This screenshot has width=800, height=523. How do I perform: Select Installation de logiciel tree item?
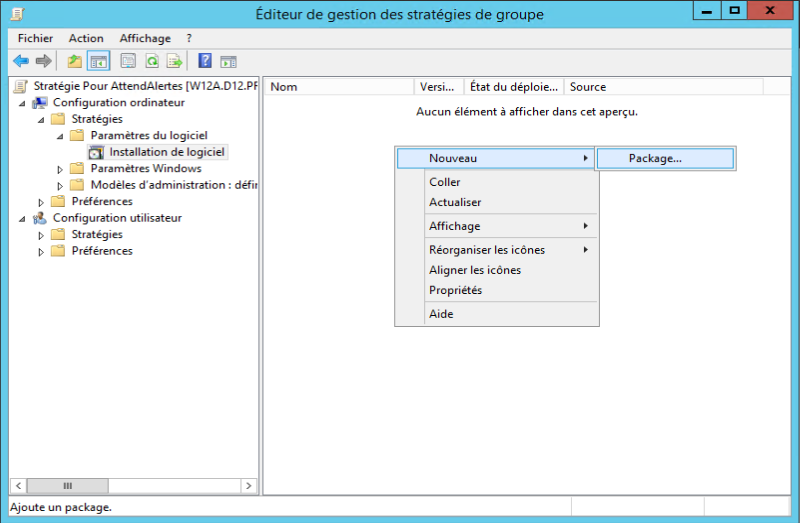click(167, 152)
